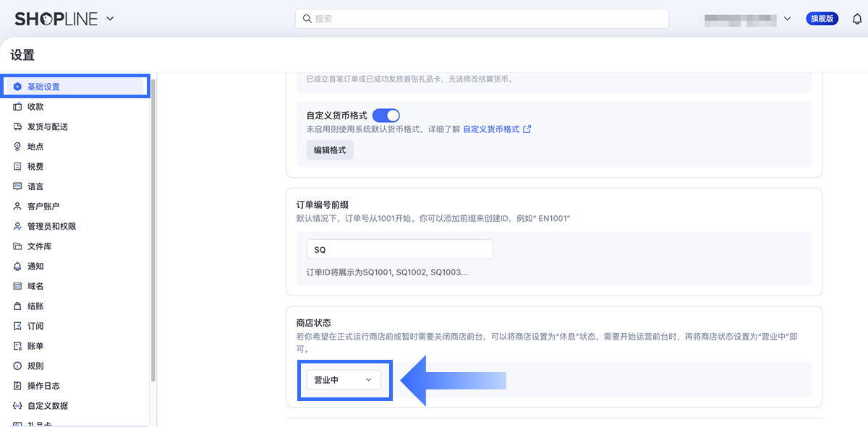Click the order prefix field containing SQ
This screenshot has height=427, width=868.
400,249
